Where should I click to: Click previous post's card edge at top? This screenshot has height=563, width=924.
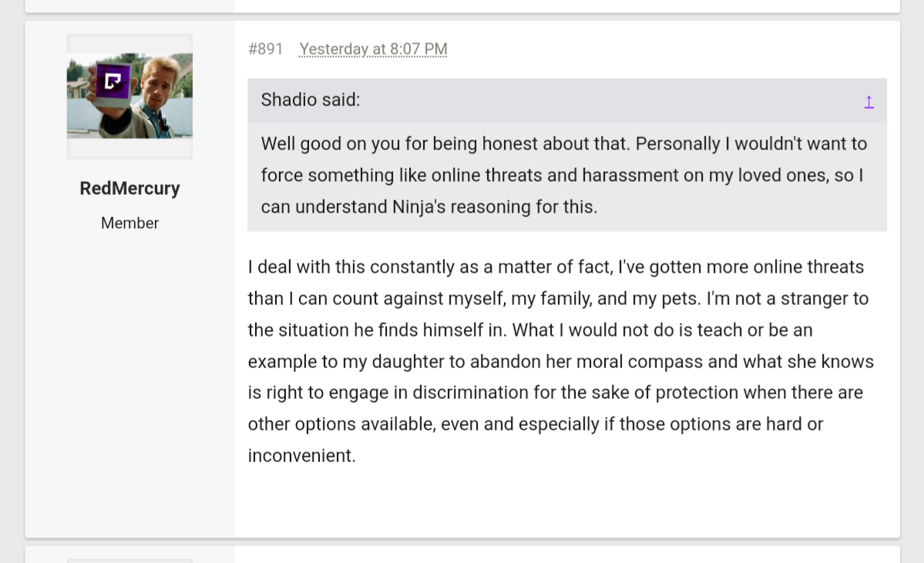click(x=462, y=6)
